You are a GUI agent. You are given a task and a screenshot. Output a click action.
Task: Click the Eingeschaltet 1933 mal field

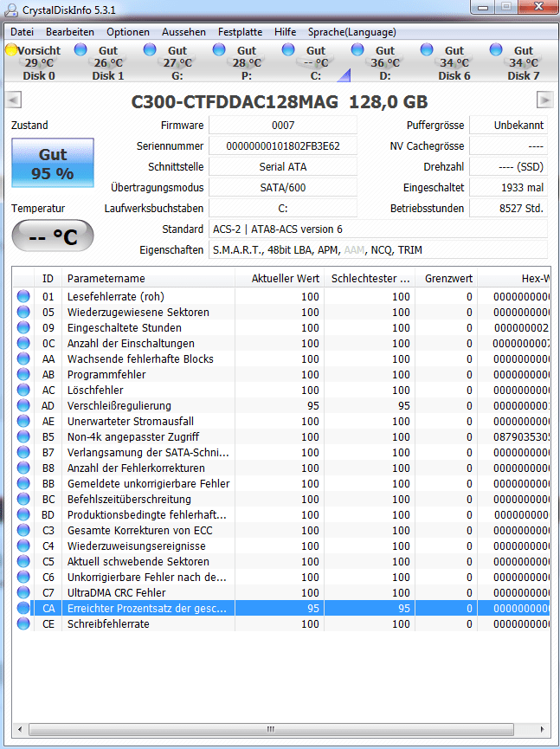click(x=508, y=188)
